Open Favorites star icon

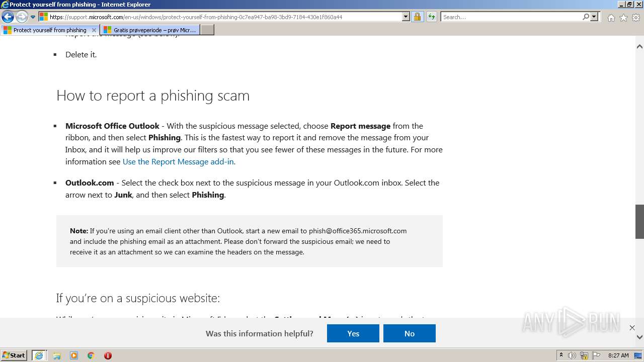[x=623, y=18]
